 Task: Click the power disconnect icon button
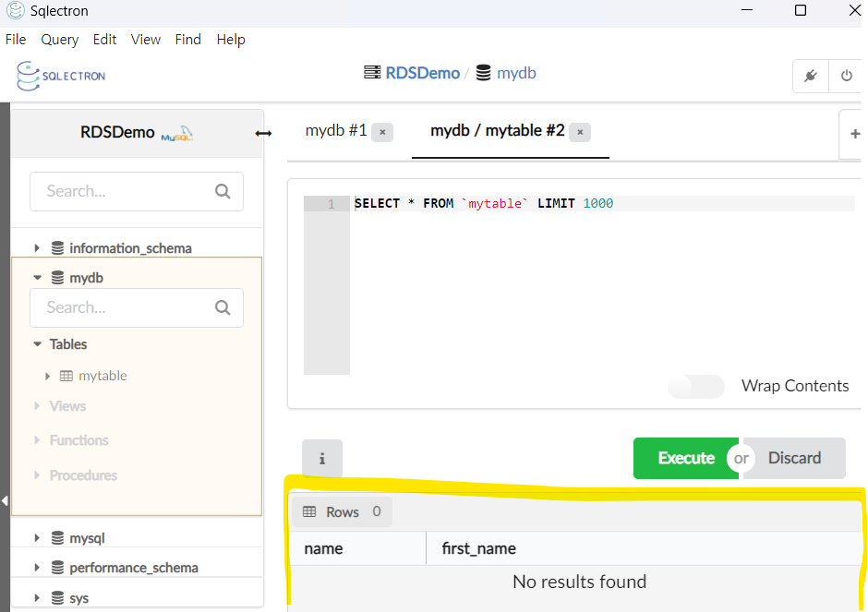846,76
